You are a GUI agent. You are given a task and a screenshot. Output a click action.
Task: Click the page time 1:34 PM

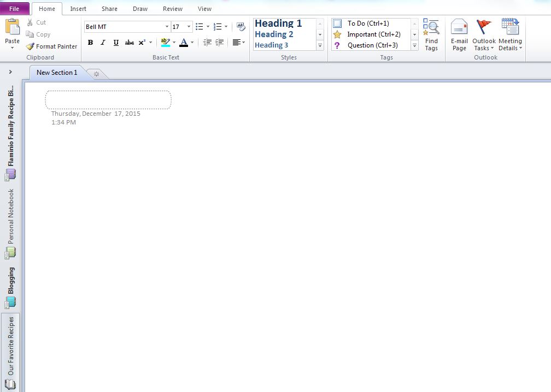click(x=63, y=122)
